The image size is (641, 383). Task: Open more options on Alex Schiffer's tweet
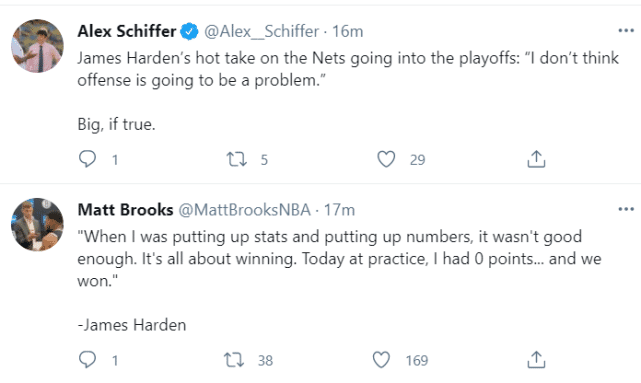pos(626,31)
